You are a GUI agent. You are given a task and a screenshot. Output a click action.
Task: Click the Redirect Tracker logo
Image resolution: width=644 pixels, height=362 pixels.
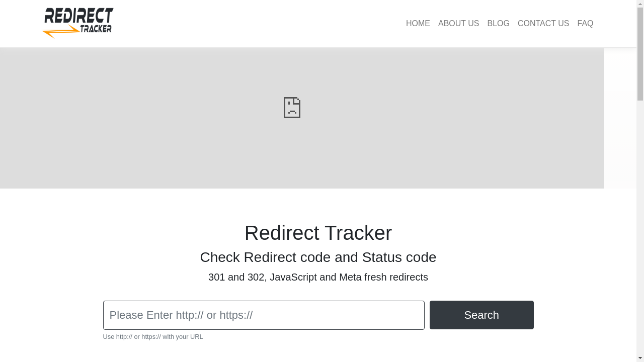click(x=78, y=22)
